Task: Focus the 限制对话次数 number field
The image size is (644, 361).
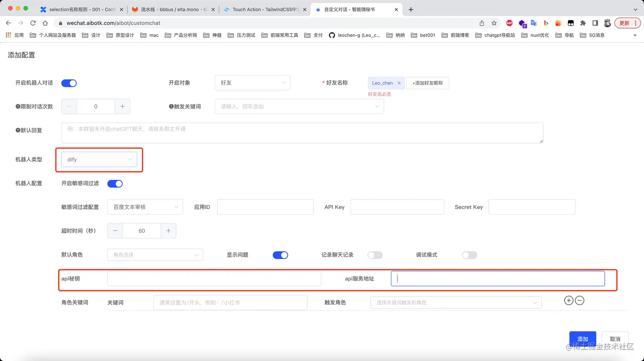Action: 96,107
